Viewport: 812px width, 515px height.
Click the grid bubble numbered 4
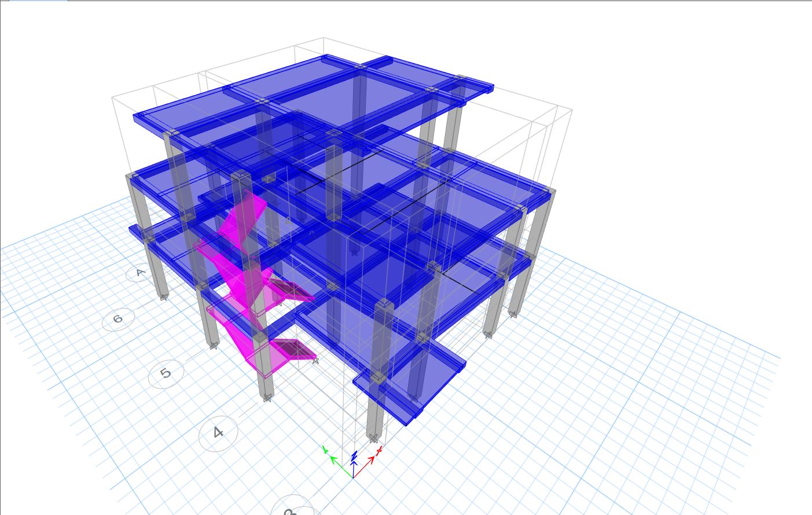(x=218, y=433)
